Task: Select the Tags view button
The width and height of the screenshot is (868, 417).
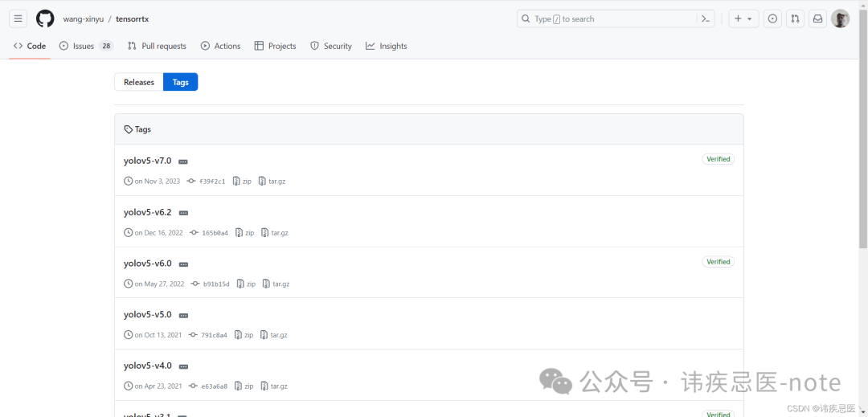Action: pyautogui.click(x=181, y=82)
